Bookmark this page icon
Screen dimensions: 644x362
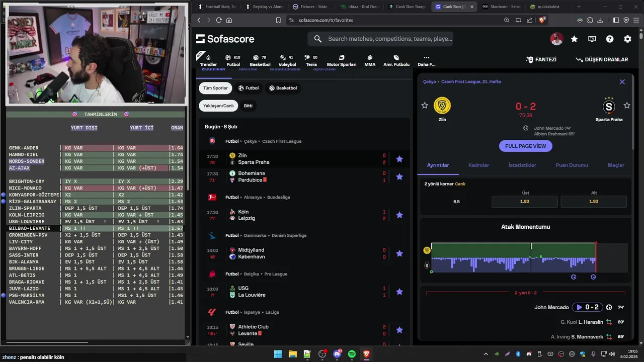(278, 20)
